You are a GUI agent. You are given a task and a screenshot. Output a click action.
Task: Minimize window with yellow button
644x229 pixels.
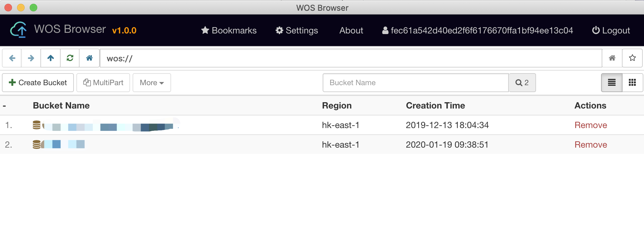[21, 8]
